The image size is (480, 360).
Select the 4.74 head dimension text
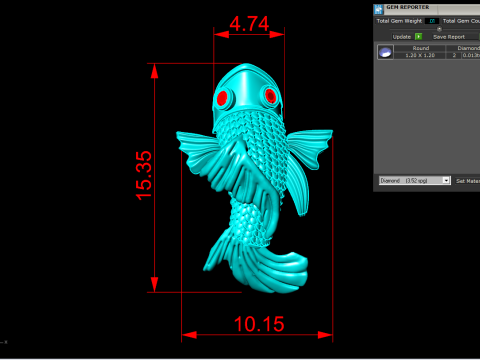click(249, 24)
